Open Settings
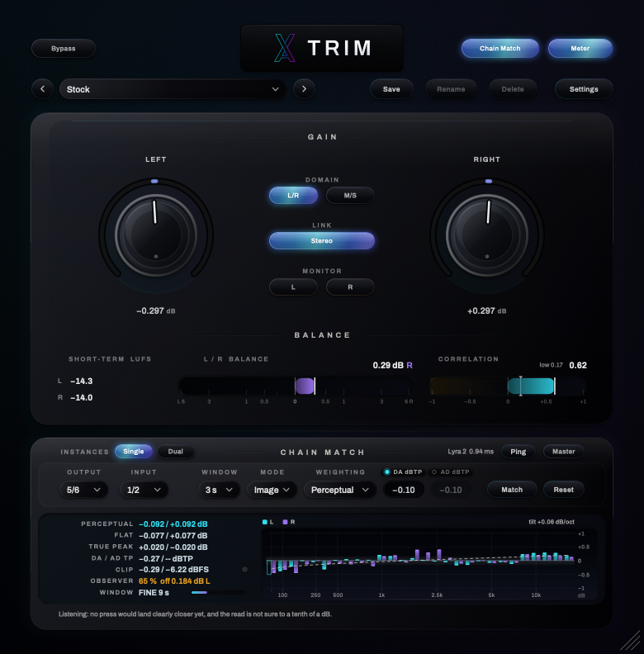The image size is (644, 654). (584, 89)
